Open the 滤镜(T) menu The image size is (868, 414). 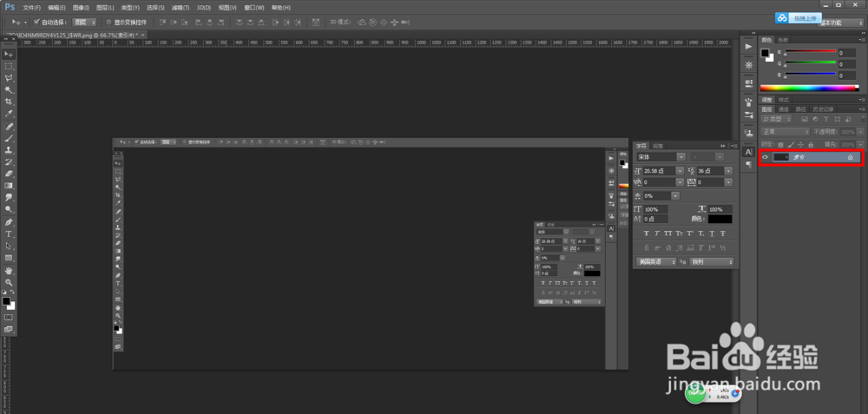point(181,8)
